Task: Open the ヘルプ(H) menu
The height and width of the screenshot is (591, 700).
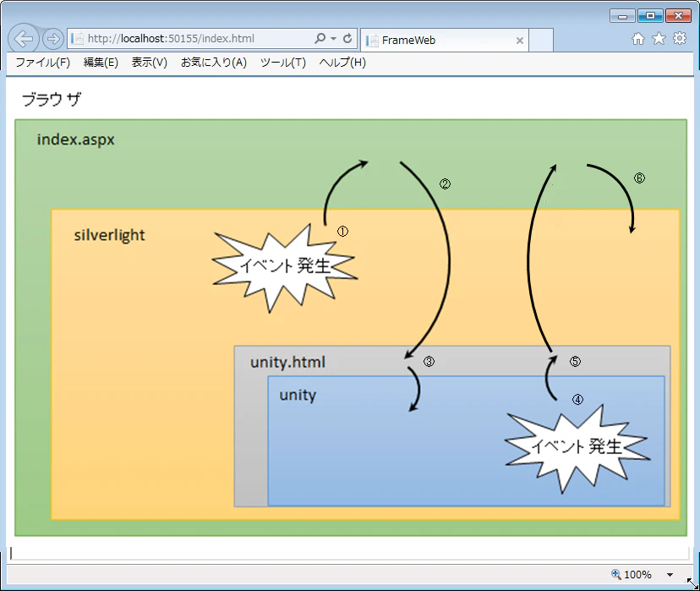Action: 342,63
